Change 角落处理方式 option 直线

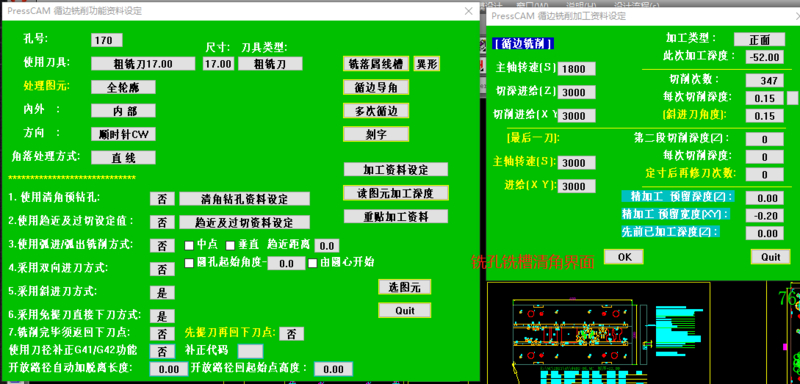pos(123,158)
